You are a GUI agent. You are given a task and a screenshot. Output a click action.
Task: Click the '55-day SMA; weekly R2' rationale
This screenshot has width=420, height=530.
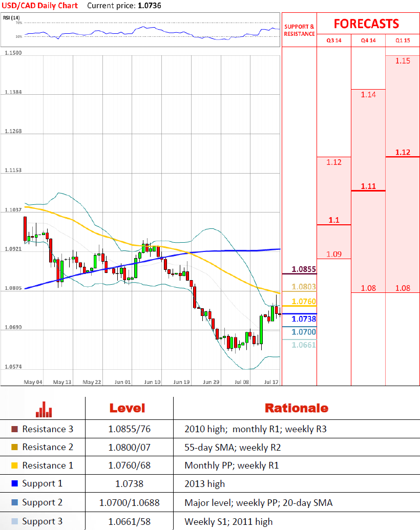point(233,448)
